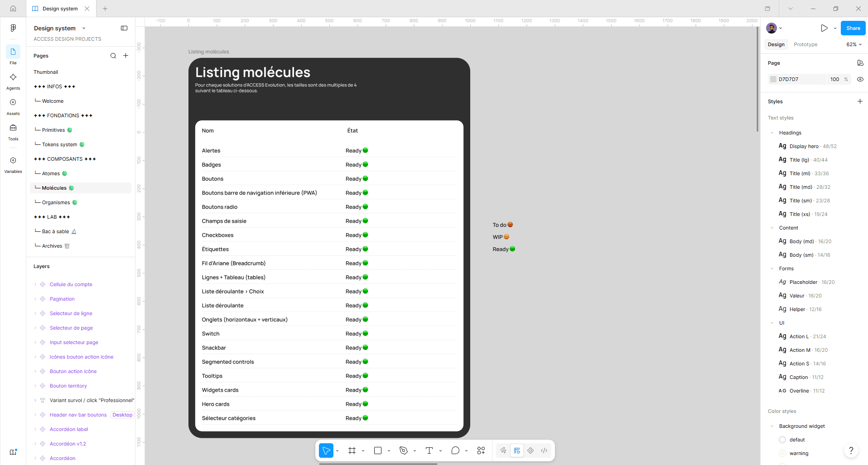This screenshot has height=465, width=868.
Task: Open a new tab with plus button
Action: tap(105, 9)
